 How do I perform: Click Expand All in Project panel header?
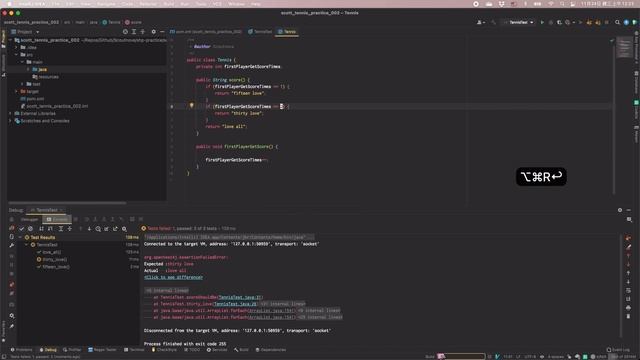(134, 31)
